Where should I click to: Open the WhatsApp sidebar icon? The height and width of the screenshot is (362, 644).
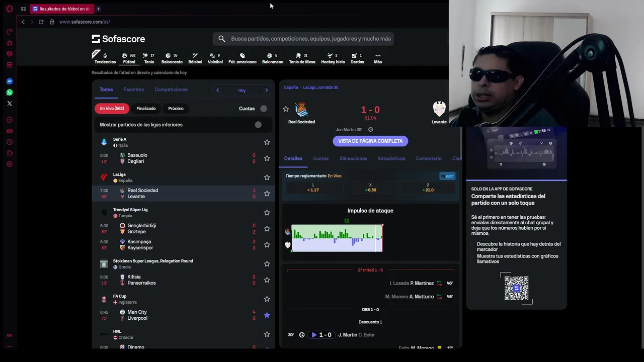pos(9,92)
